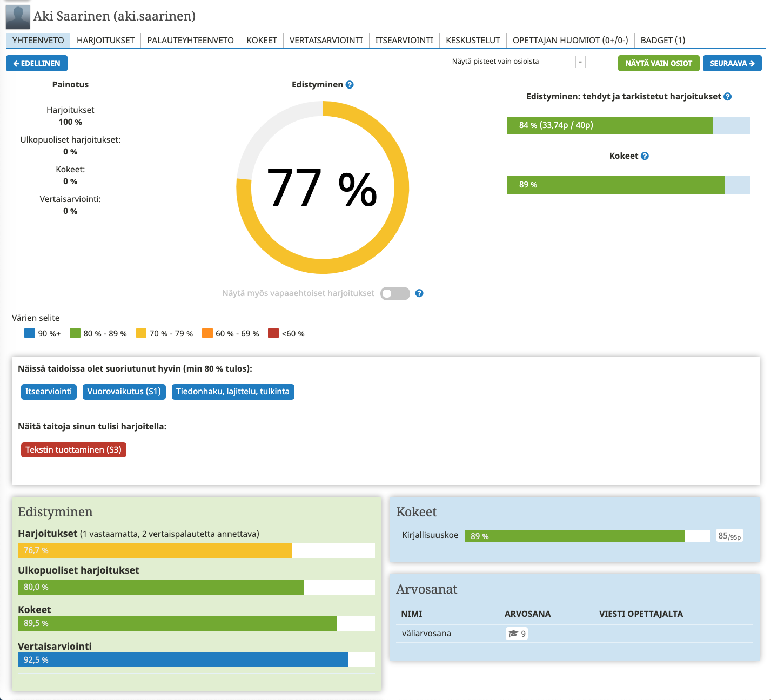Toggle Näytä myös vapaaehtoiset harjoitukset switch
The width and height of the screenshot is (771, 700).
[x=395, y=293]
